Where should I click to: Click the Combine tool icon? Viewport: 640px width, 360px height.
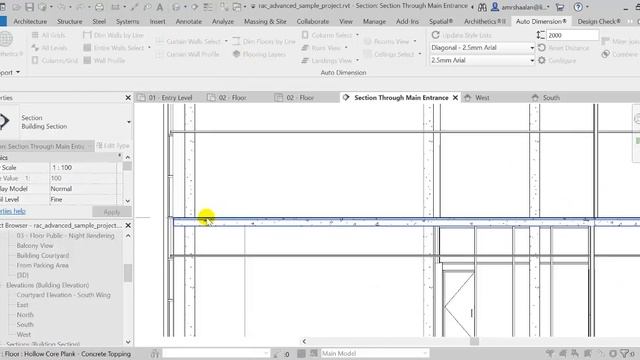tap(605, 54)
